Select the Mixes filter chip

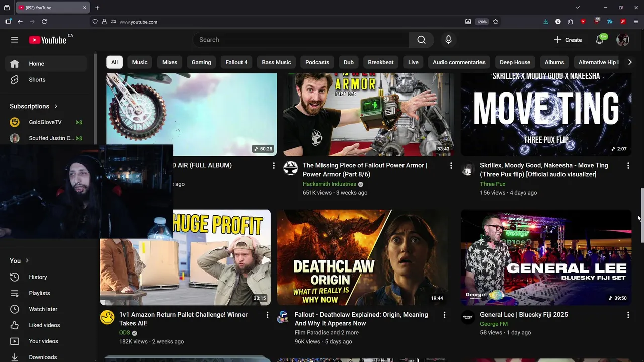click(x=170, y=62)
